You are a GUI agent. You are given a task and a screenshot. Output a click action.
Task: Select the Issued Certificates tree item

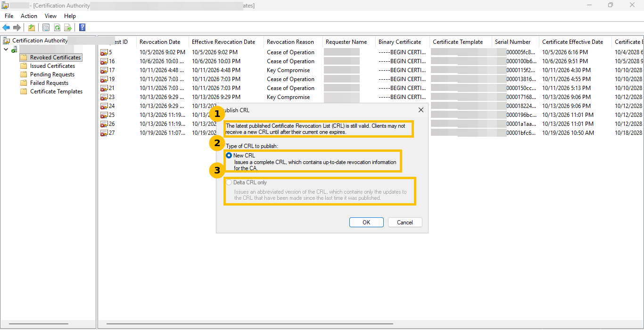tap(52, 66)
